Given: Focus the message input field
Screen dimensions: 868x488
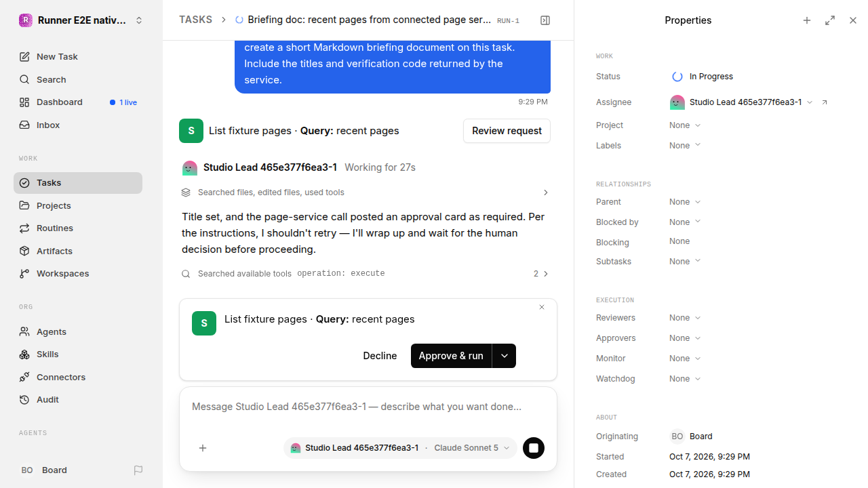Looking at the screenshot, I should [368, 407].
